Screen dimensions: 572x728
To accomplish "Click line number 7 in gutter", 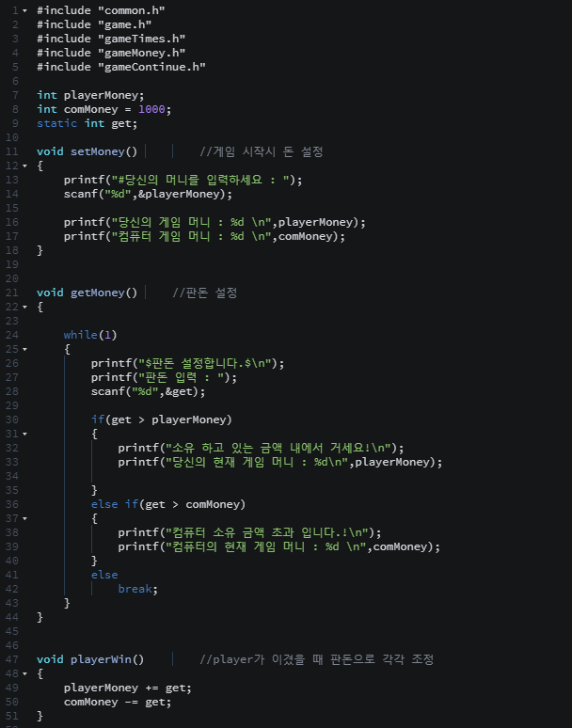I will tap(15, 95).
